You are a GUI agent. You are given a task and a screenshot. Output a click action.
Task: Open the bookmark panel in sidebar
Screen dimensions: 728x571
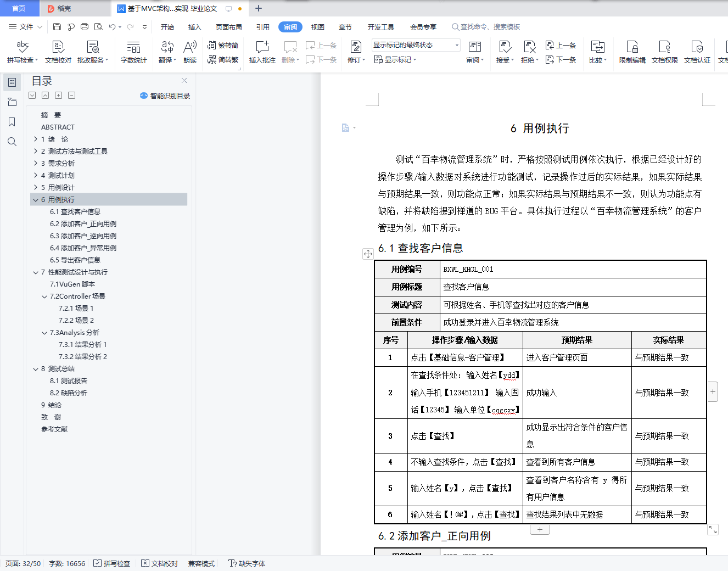pos(12,122)
